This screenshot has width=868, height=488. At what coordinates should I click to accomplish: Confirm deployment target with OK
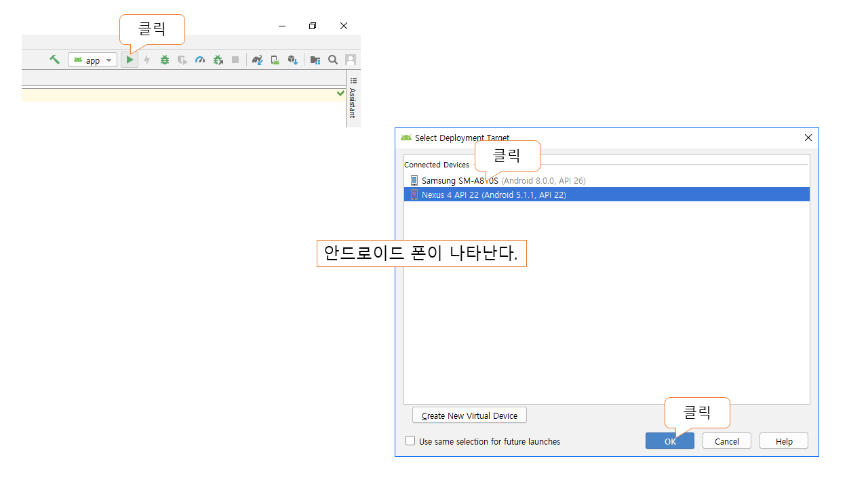pyautogui.click(x=670, y=441)
